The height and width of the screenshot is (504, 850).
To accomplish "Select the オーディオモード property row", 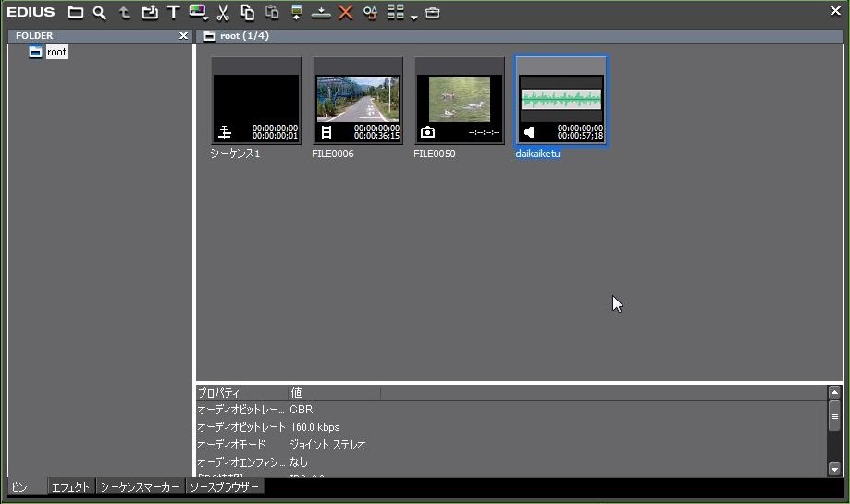I will click(x=511, y=445).
